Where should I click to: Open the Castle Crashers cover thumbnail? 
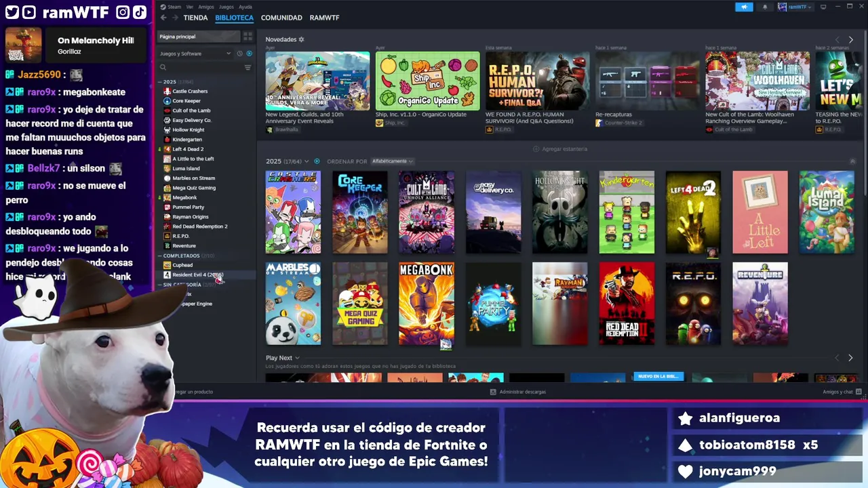tap(293, 212)
